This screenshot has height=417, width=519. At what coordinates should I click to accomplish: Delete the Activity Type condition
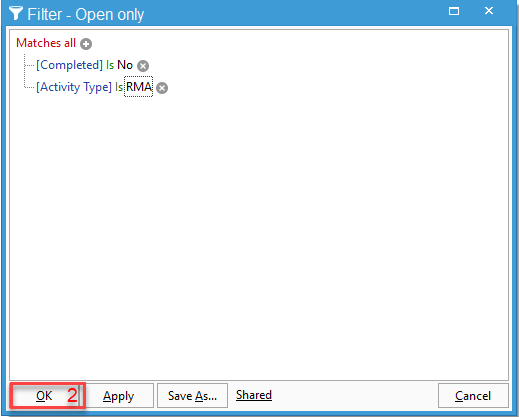(x=162, y=88)
